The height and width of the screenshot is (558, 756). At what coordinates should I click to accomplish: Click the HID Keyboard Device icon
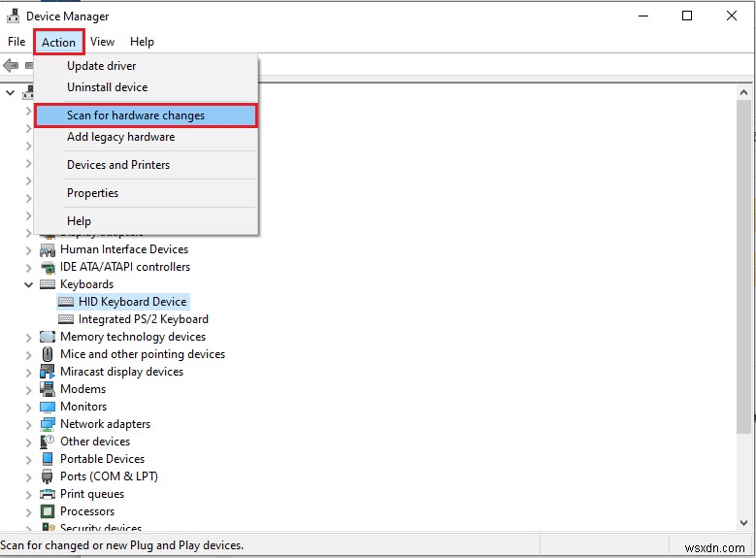[66, 302]
